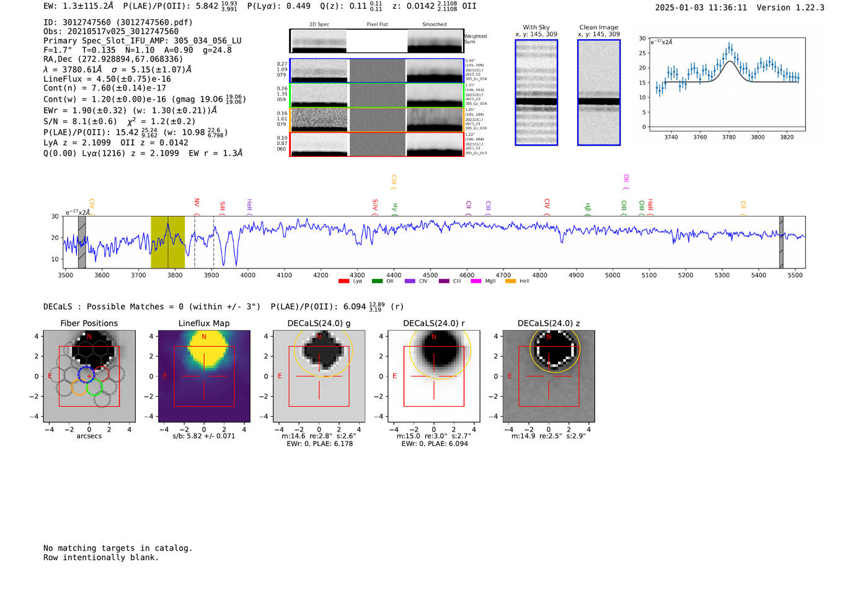Open the Gaussian emission line fit plot
868x591 pixels.
[727, 85]
